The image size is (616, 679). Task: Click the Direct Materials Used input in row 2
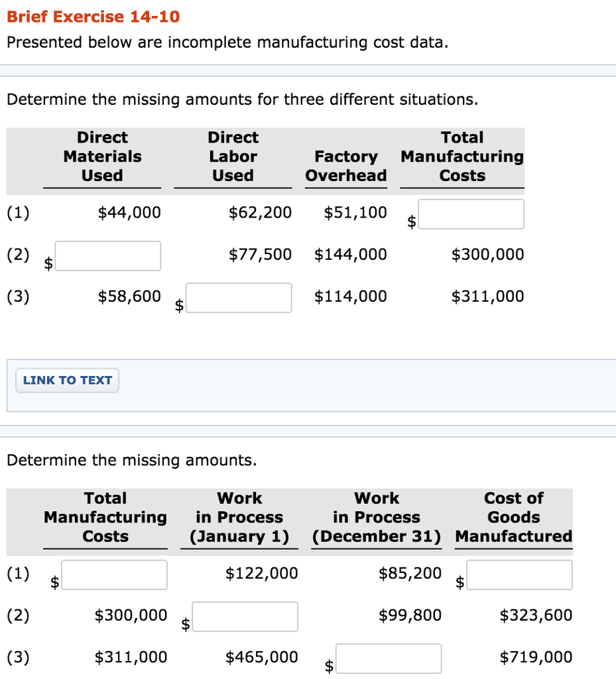tap(108, 255)
